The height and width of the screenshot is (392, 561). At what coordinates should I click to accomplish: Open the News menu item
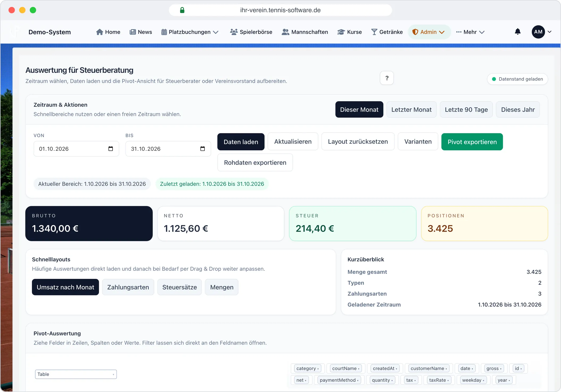[x=141, y=32]
